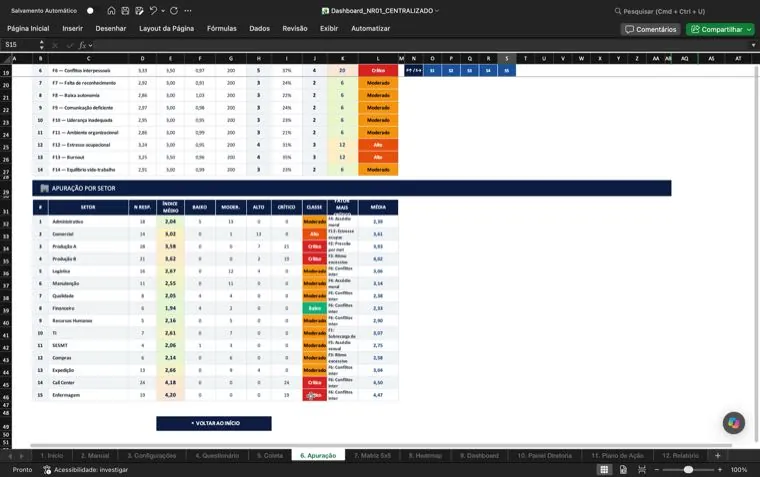The height and width of the screenshot is (477, 760).
Task: Click the formula bar cancel X icon
Action: [55, 45]
